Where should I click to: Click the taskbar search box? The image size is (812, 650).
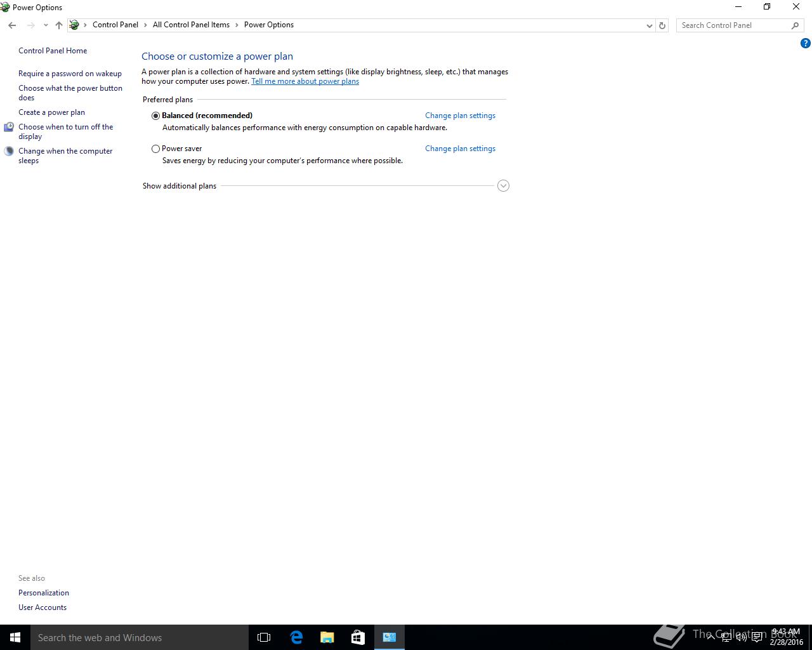140,637
